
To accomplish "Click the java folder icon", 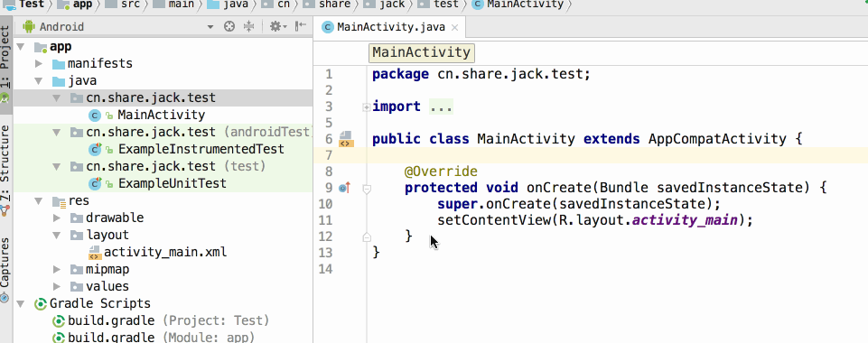I will [x=59, y=81].
